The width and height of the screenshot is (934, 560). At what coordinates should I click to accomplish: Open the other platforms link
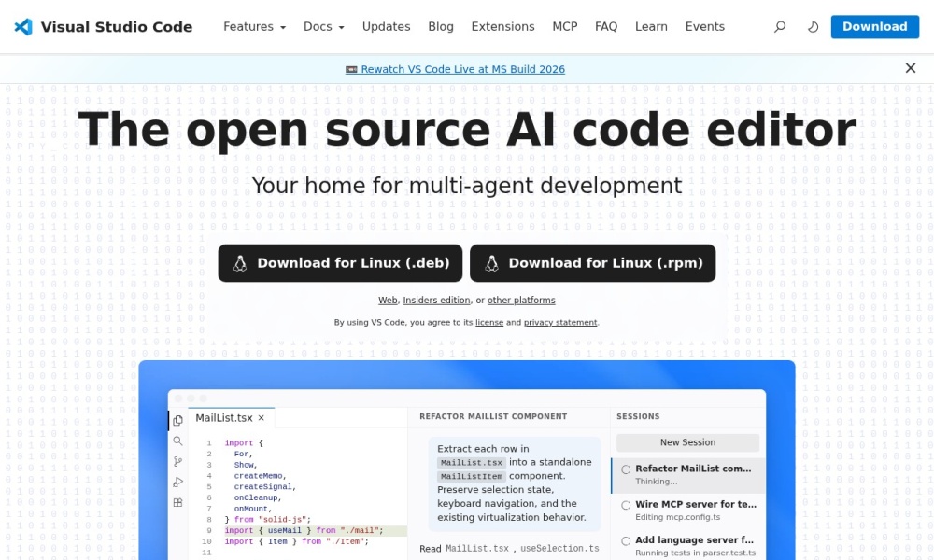pos(521,301)
